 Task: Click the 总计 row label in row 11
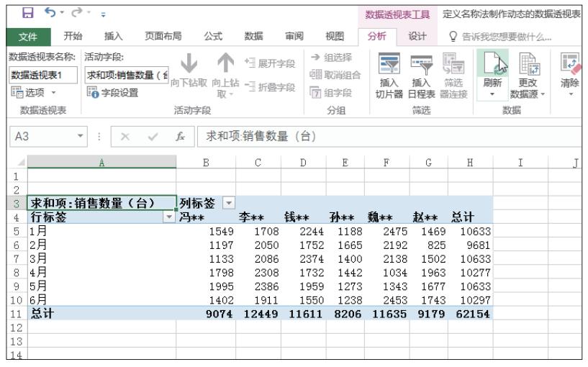click(x=101, y=314)
